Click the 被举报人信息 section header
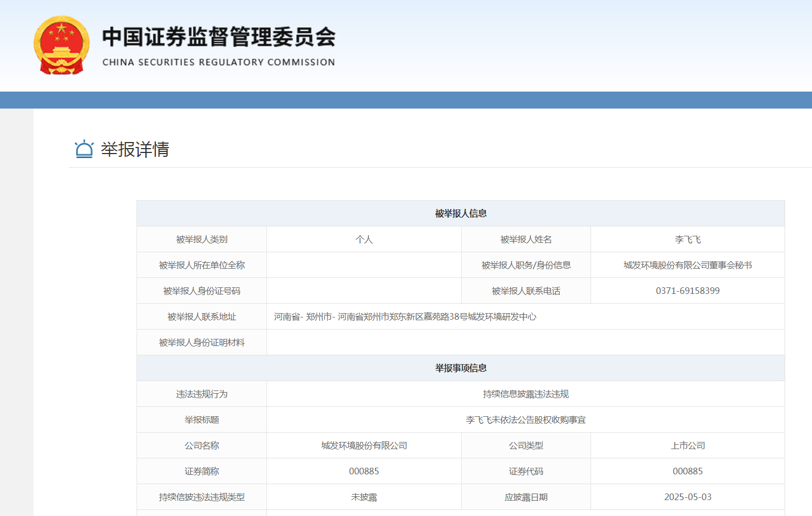 tap(461, 213)
